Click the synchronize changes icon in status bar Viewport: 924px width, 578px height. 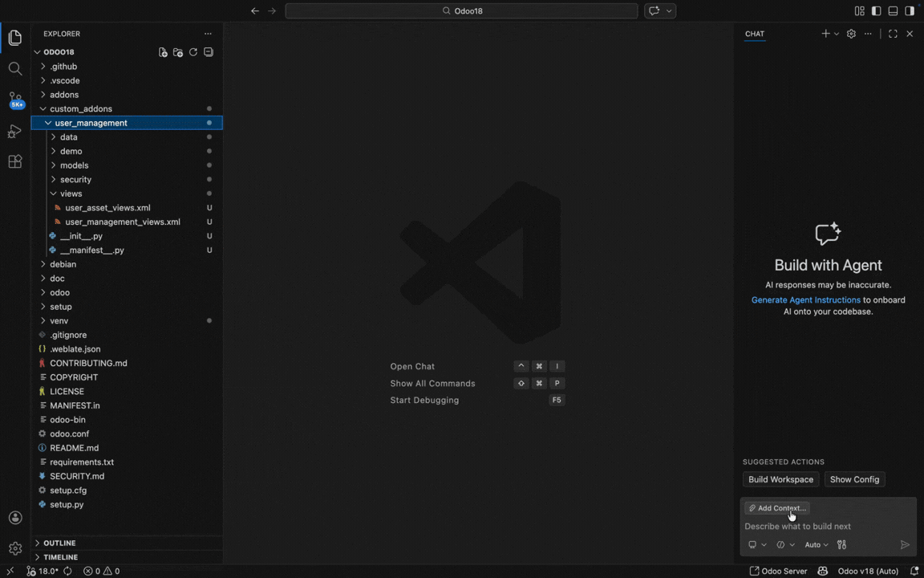[x=67, y=571]
